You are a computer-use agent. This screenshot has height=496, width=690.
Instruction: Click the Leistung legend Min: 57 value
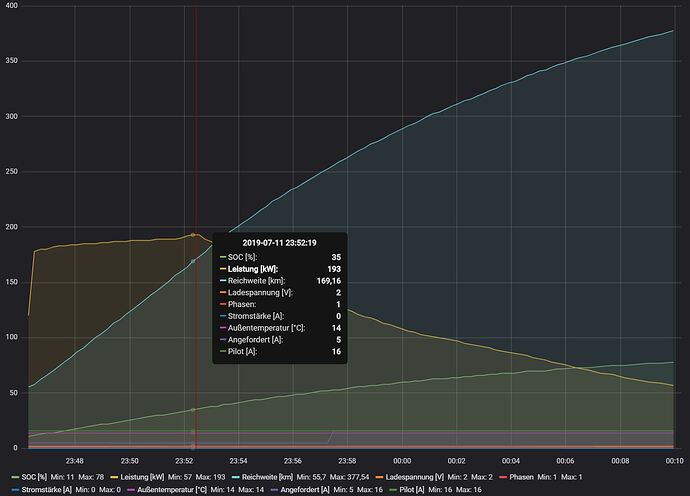[x=180, y=477]
